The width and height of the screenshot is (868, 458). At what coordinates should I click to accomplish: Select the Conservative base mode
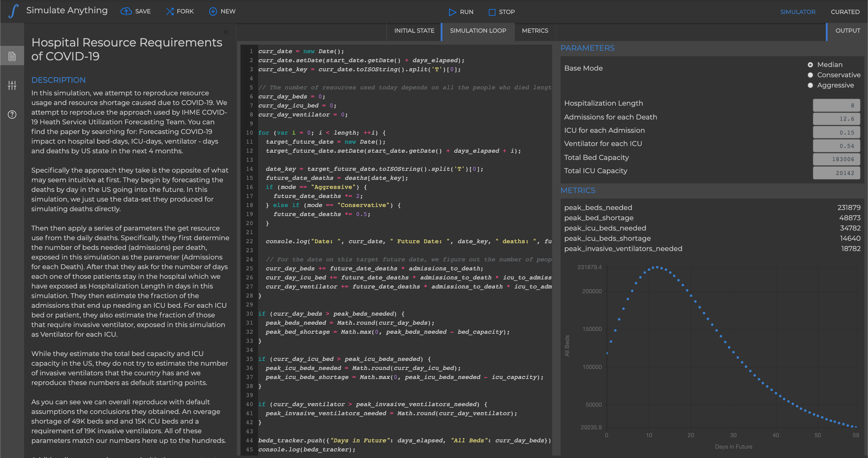point(810,75)
